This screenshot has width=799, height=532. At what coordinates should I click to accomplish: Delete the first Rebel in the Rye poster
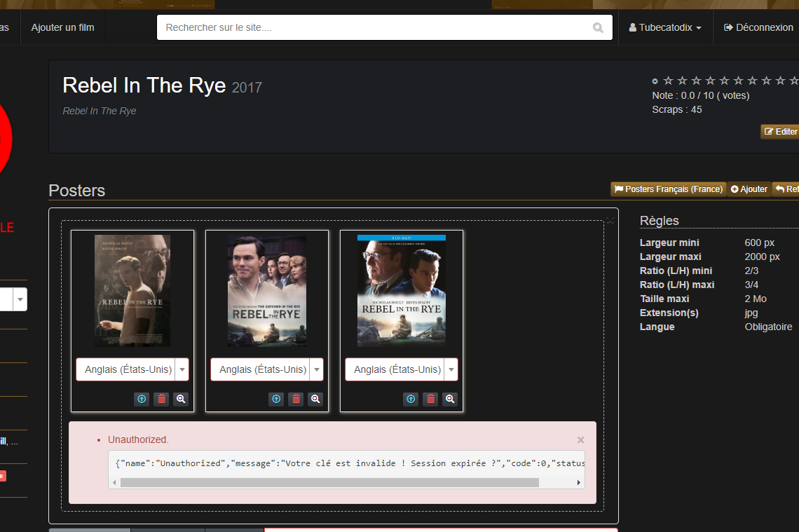coord(161,399)
